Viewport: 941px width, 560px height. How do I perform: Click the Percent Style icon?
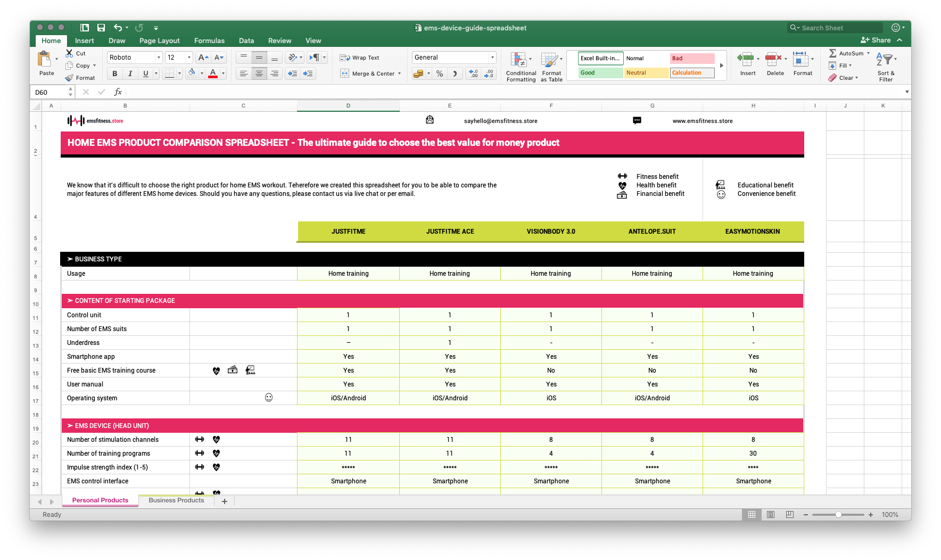pyautogui.click(x=440, y=73)
